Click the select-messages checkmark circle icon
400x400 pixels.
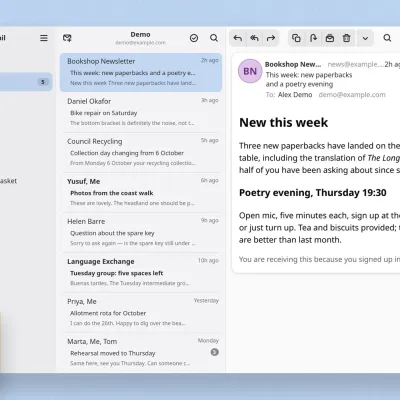pos(194,38)
